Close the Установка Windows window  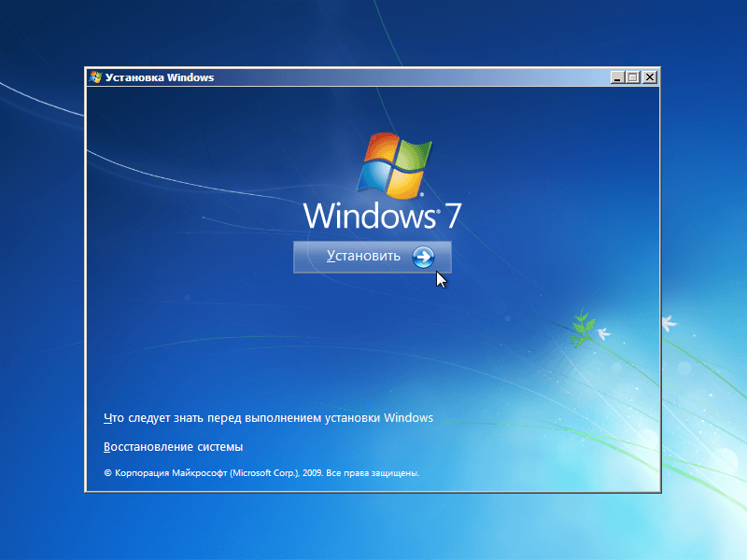pos(649,77)
